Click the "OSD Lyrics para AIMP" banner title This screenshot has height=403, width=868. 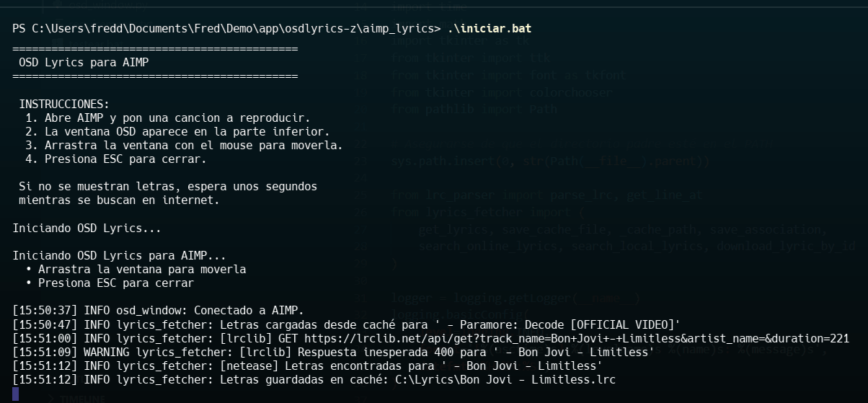tap(84, 63)
